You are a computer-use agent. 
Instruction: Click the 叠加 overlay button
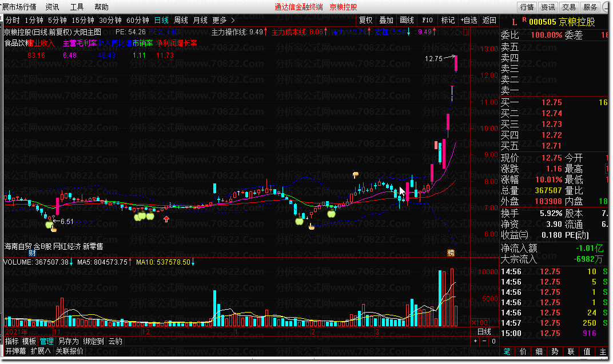(386, 21)
